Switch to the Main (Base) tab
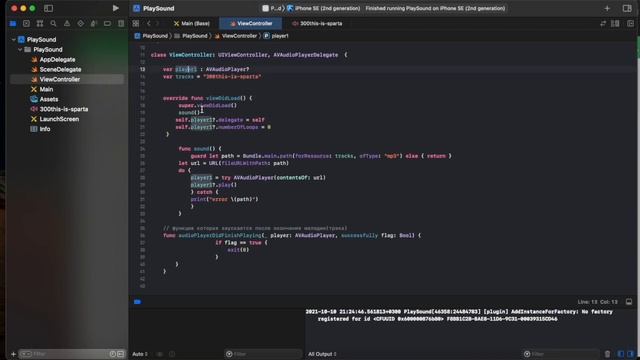Image resolution: width=640 pixels, height=360 pixels. 192,24
